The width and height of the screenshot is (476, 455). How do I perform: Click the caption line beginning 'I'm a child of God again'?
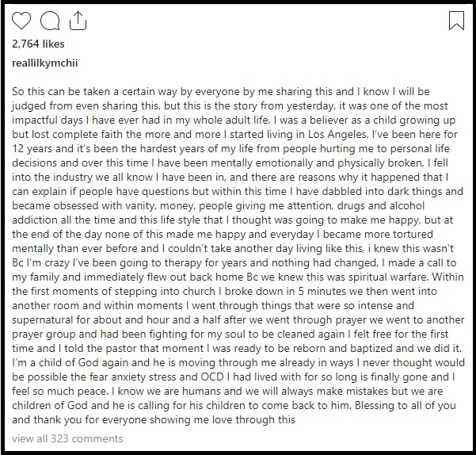[238, 363]
